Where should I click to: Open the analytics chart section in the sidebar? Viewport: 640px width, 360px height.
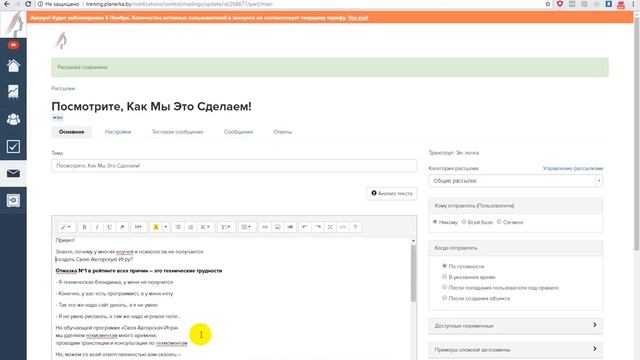click(13, 92)
